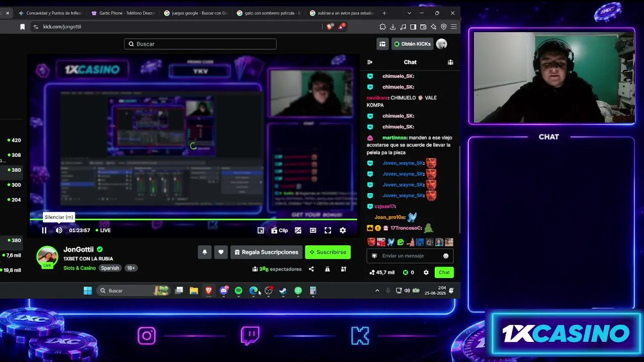
Task: Seek on the green video progress bar
Action: (x=194, y=220)
